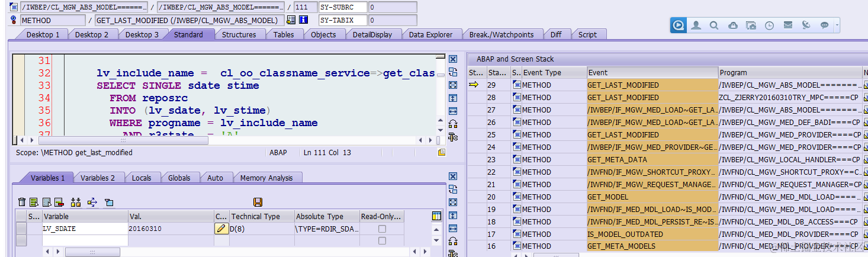Click the up arrow beside variables table
The image size is (868, 257).
(x=437, y=229)
